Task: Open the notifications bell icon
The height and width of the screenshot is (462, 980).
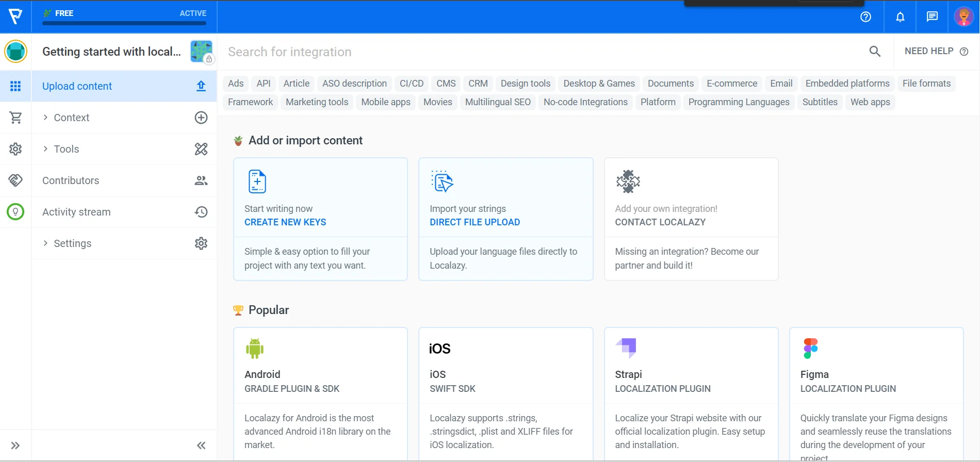Action: click(900, 17)
